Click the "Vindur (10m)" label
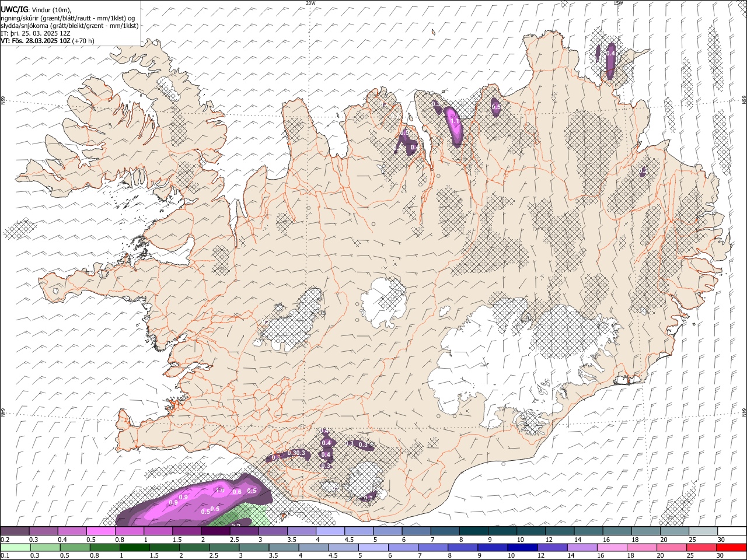The image size is (747, 560). (51, 10)
